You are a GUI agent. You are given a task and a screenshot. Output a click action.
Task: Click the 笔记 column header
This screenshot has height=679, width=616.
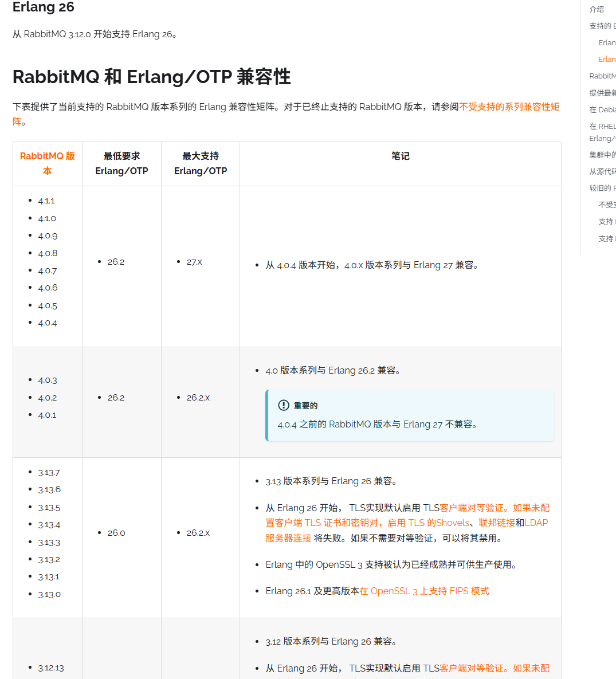click(401, 156)
